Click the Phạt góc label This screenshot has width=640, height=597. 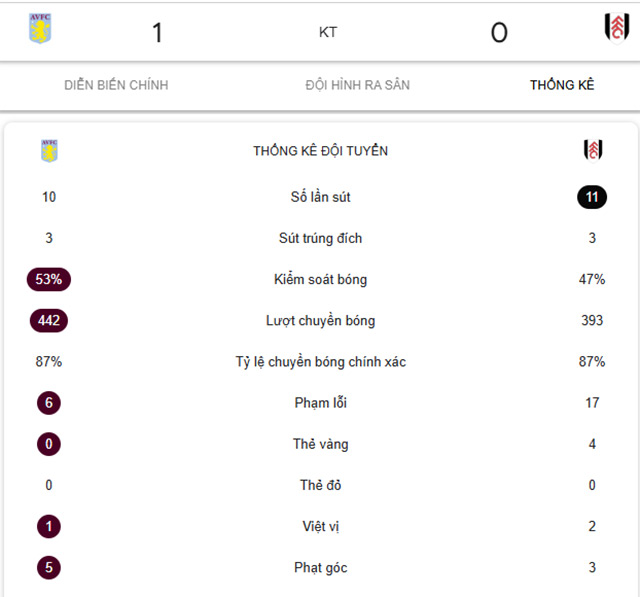(320, 568)
